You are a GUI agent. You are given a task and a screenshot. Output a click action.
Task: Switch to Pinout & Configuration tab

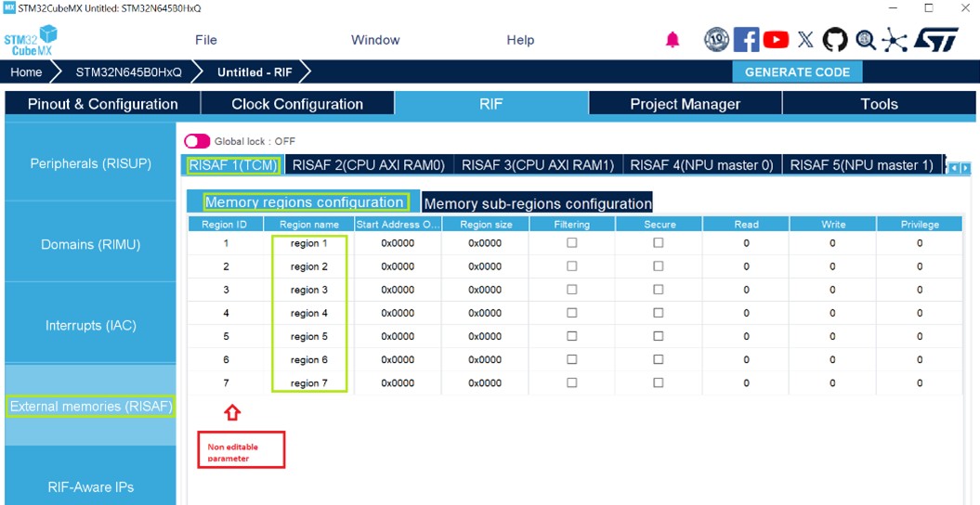click(x=102, y=104)
